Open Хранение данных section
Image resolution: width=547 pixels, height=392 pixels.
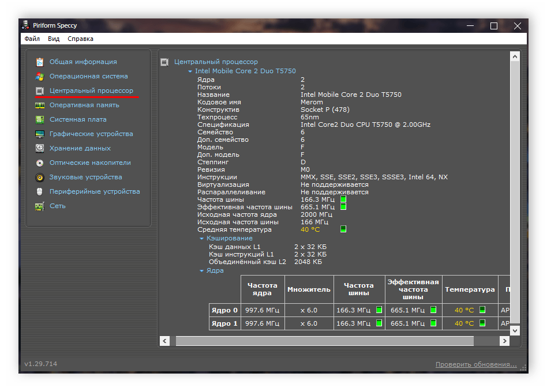click(x=80, y=148)
